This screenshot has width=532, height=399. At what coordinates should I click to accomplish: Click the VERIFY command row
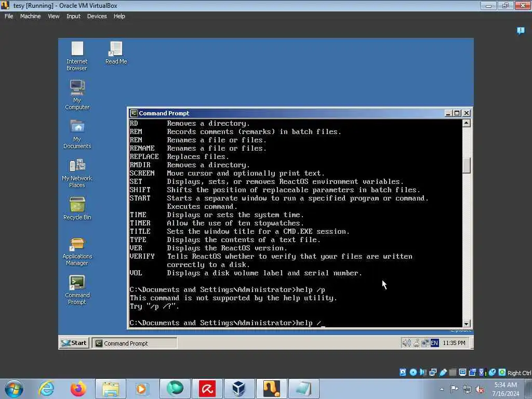pyautogui.click(x=271, y=261)
